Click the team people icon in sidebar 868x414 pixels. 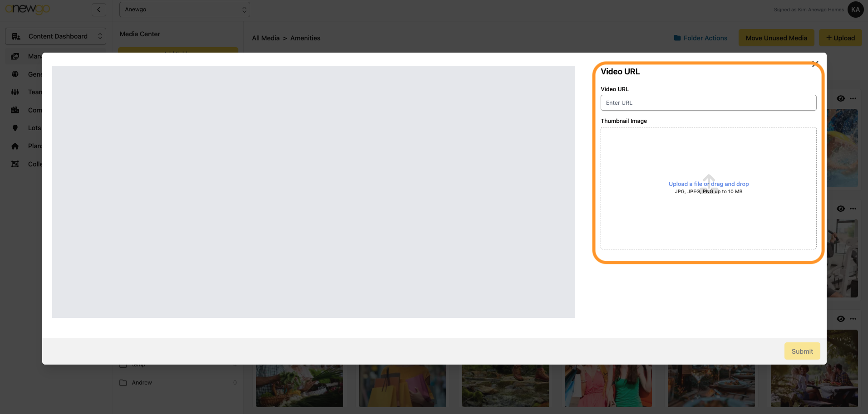pos(15,92)
